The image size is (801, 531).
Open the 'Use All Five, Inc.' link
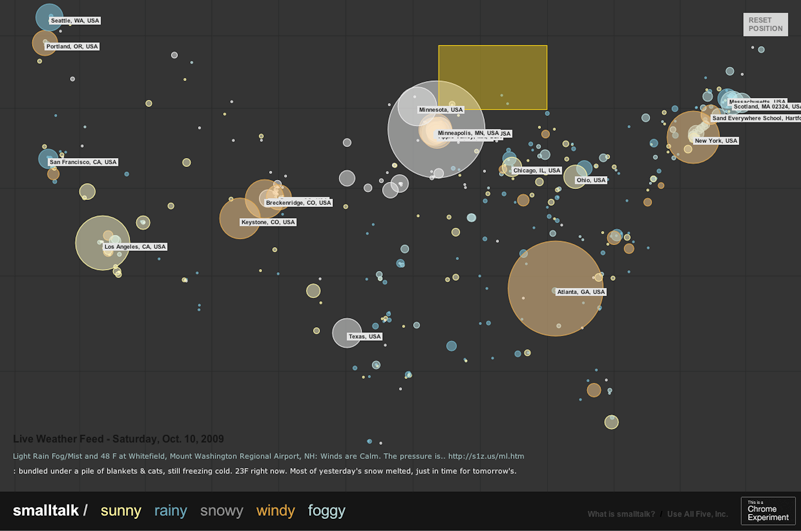tap(697, 514)
